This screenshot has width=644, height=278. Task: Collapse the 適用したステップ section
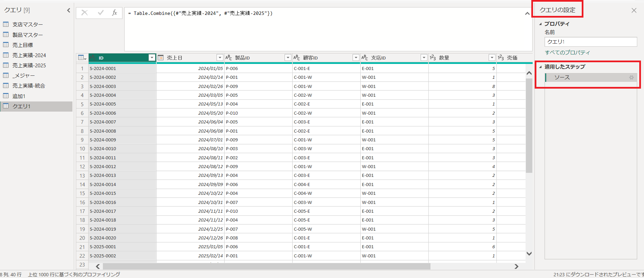pos(540,67)
